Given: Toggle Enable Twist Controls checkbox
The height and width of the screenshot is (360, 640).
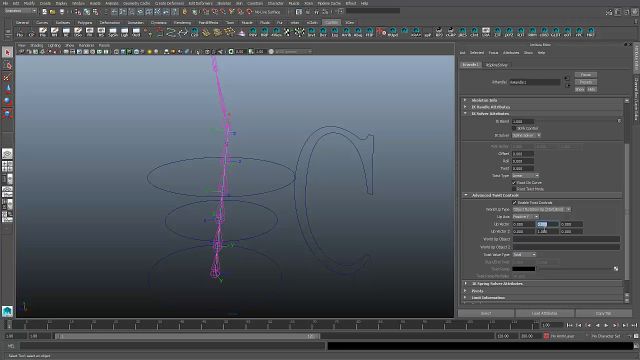Looking at the screenshot, I should 515,202.
